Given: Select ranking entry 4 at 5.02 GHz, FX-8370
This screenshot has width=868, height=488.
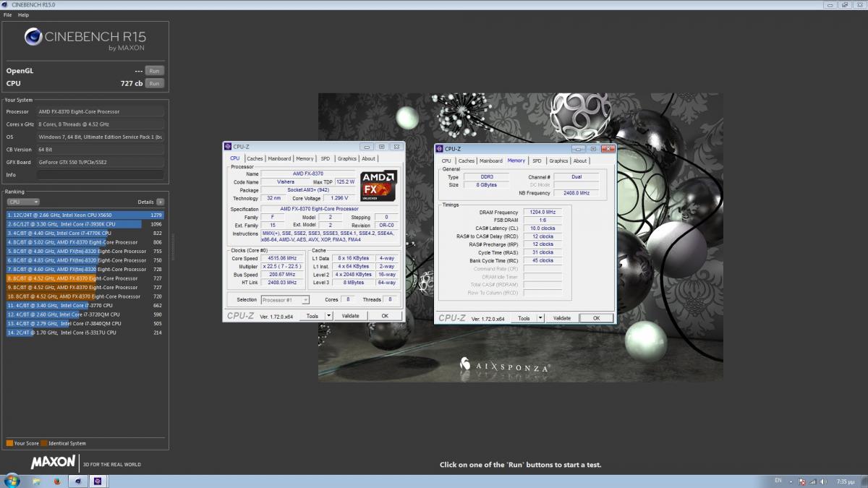Looking at the screenshot, I should 85,242.
